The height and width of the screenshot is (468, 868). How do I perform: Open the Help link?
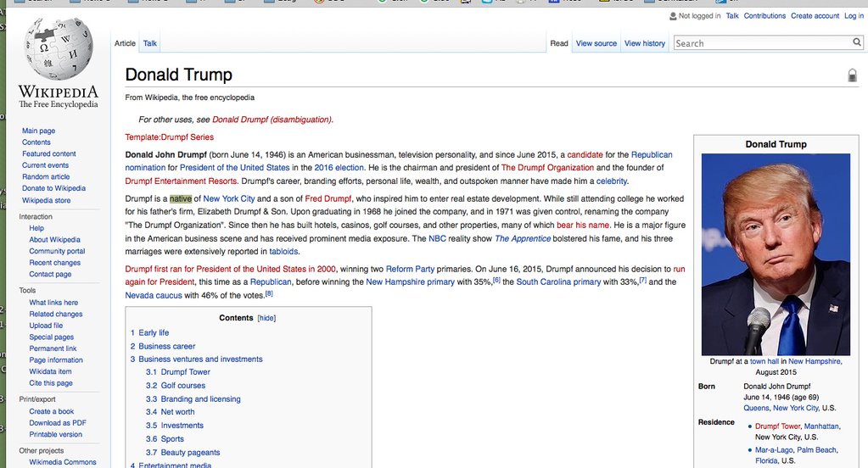pyautogui.click(x=36, y=228)
